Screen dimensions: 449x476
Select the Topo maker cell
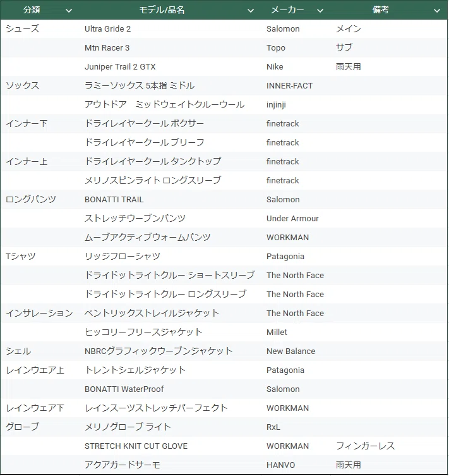pos(276,47)
